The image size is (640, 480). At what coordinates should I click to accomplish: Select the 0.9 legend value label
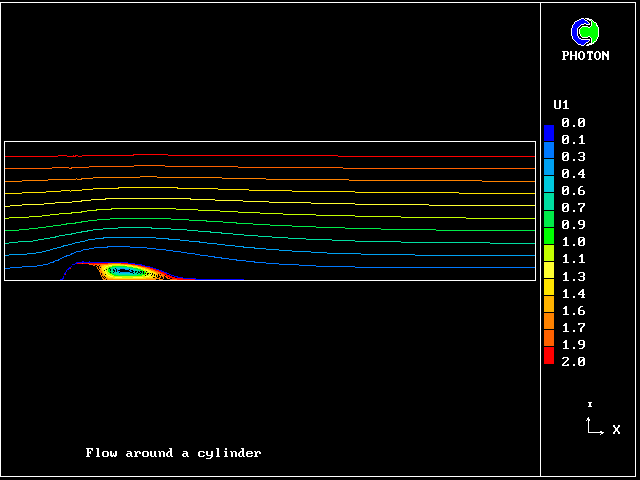(x=573, y=225)
